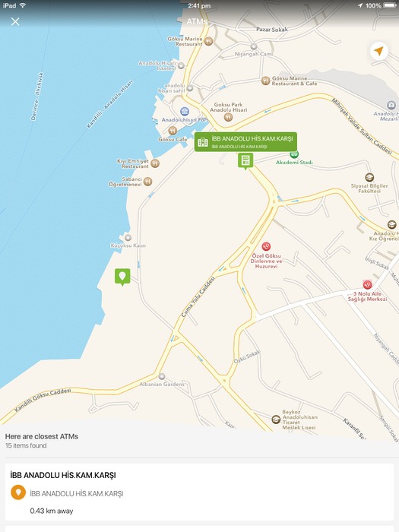Image resolution: width=399 pixels, height=532 pixels.
Task: Tap the current location arrow button
Action: (x=378, y=51)
